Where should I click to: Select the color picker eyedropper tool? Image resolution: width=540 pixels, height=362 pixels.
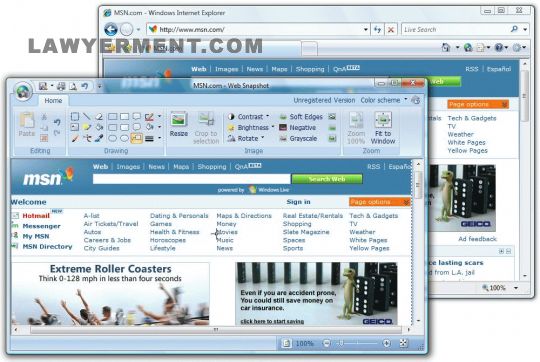coord(99,138)
